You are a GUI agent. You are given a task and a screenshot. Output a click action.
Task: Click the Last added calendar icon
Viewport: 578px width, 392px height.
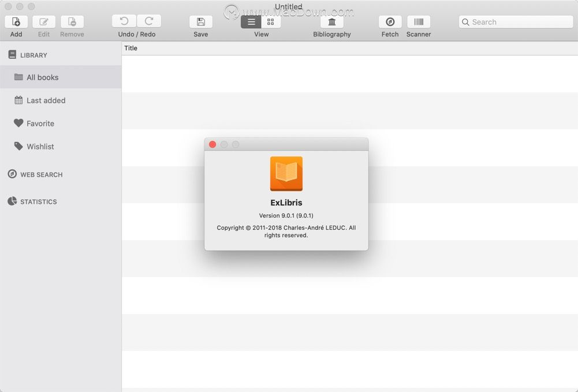(18, 100)
